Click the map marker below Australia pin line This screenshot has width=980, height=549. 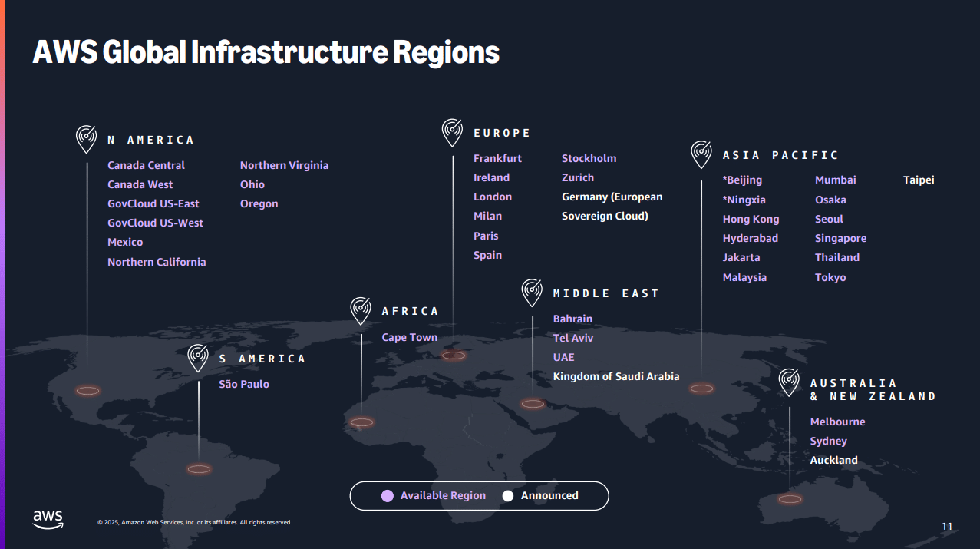(790, 499)
